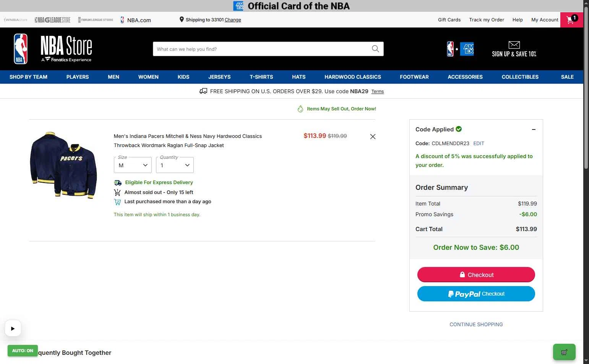Open Gift Cards link
Screen dimensions: 589x364
449,20
